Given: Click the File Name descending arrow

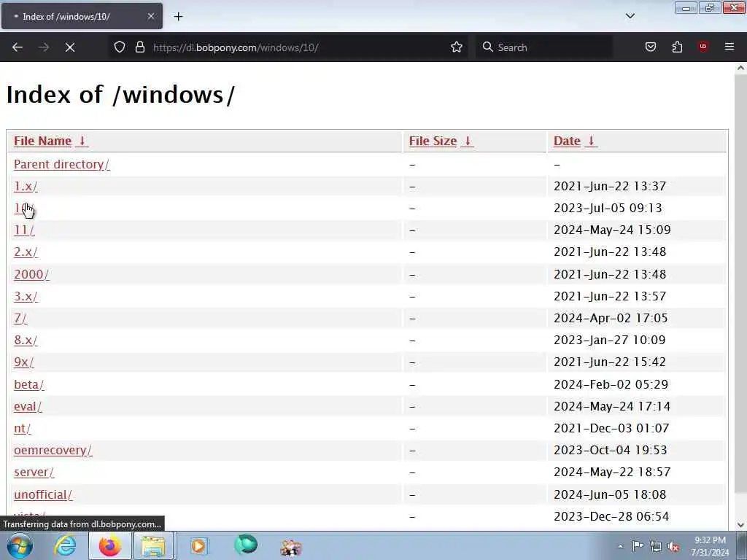Looking at the screenshot, I should tap(82, 141).
